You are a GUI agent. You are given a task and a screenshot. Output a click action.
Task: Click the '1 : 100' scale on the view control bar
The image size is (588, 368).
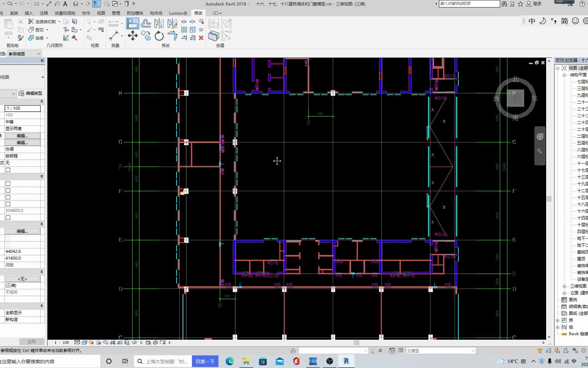point(62,342)
